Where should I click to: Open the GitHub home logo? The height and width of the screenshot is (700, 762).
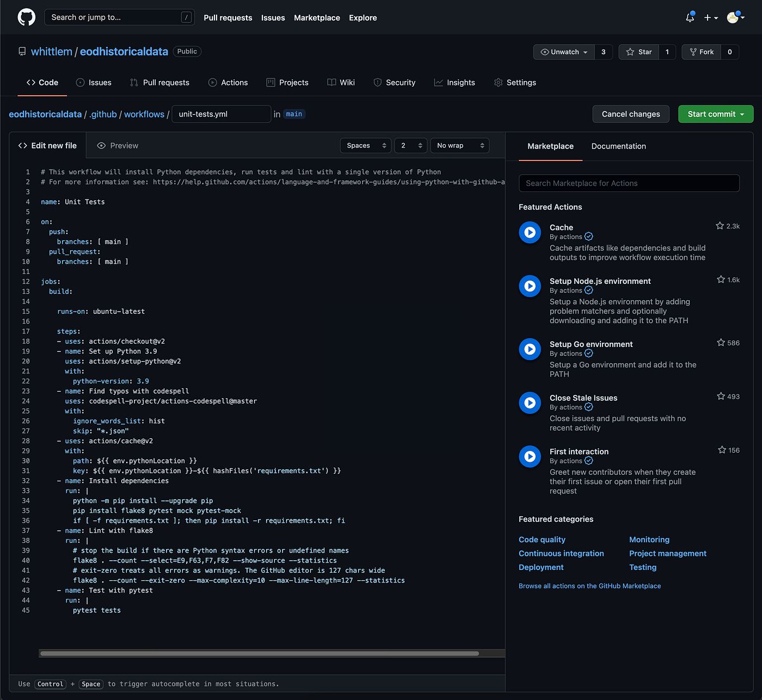tap(27, 17)
